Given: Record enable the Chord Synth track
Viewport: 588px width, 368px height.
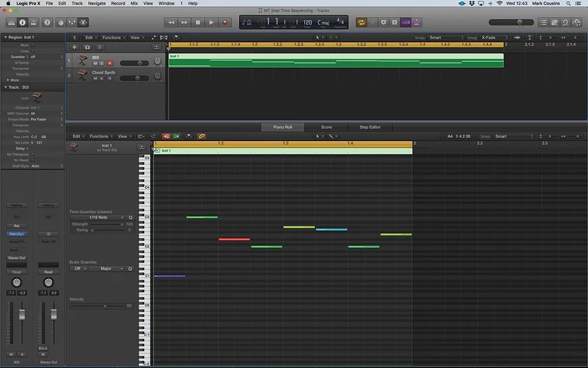Looking at the screenshot, I should (x=109, y=78).
